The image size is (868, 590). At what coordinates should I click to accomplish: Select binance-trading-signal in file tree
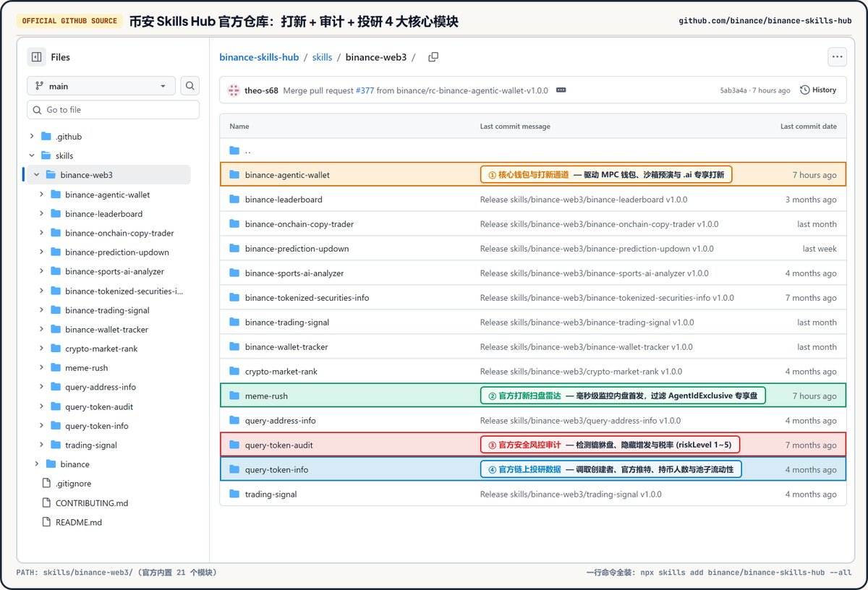107,310
